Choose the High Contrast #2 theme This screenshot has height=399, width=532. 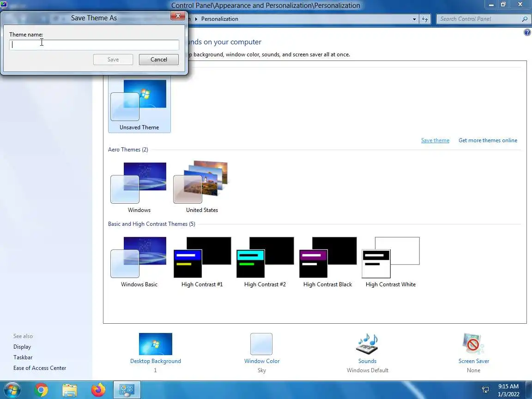click(265, 262)
